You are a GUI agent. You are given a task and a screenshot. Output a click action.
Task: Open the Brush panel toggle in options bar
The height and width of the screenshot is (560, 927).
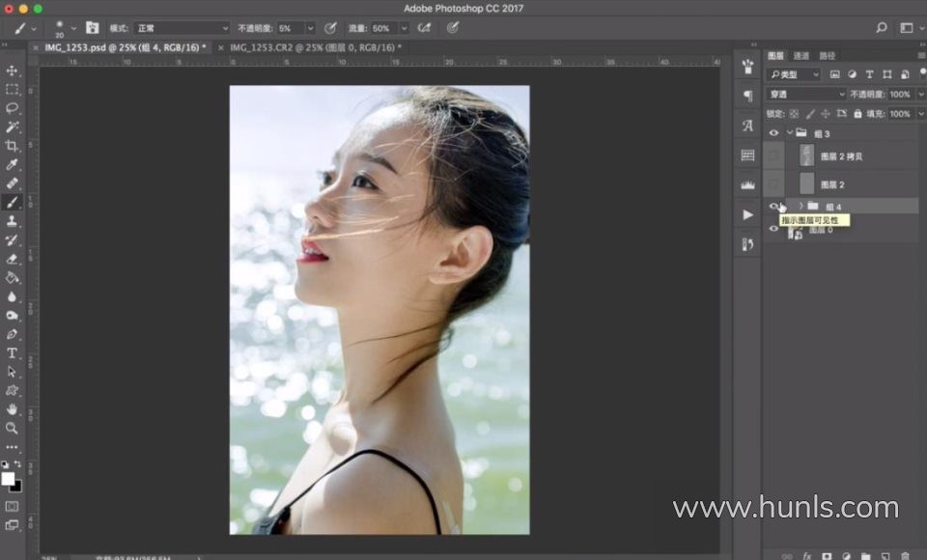pos(93,28)
